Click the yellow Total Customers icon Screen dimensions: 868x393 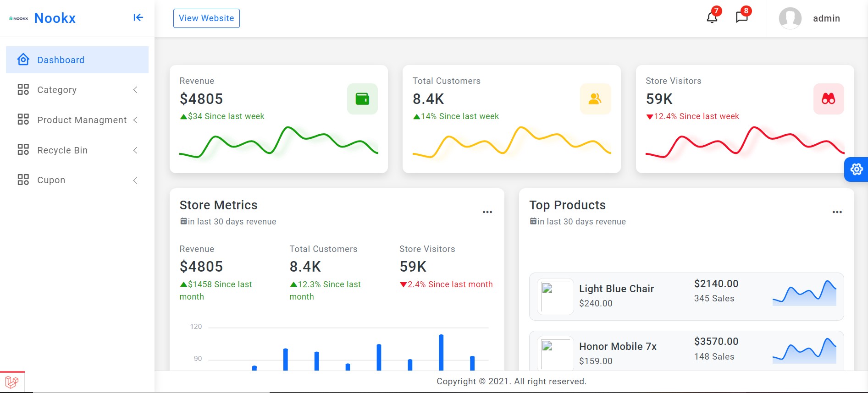(595, 99)
